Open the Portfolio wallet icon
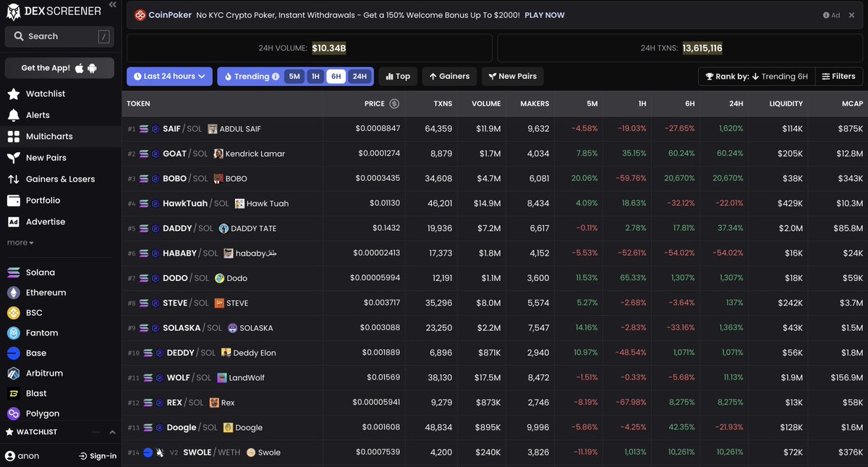 [x=13, y=201]
